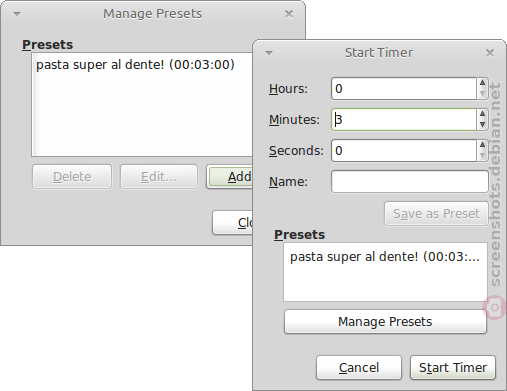
Task: Click the Add preset button
Action: [x=230, y=177]
